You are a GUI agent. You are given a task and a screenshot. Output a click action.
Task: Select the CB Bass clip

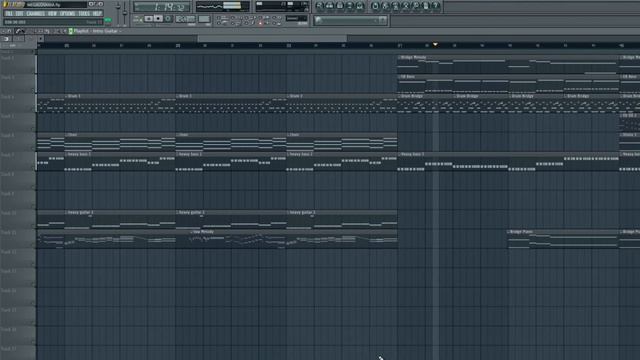(508, 84)
